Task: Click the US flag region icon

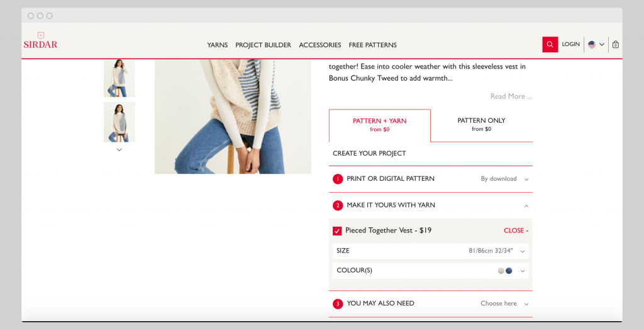Action: 591,45
